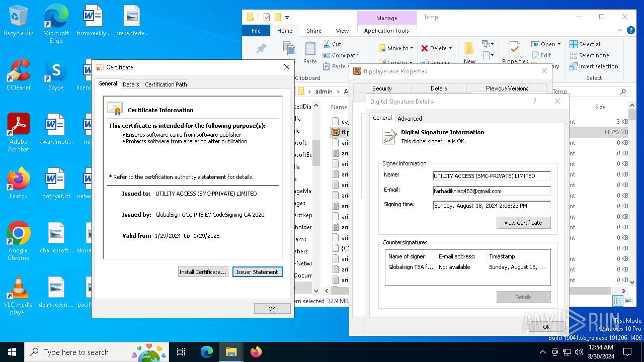Switch to Explorer Share tab

coord(314,31)
